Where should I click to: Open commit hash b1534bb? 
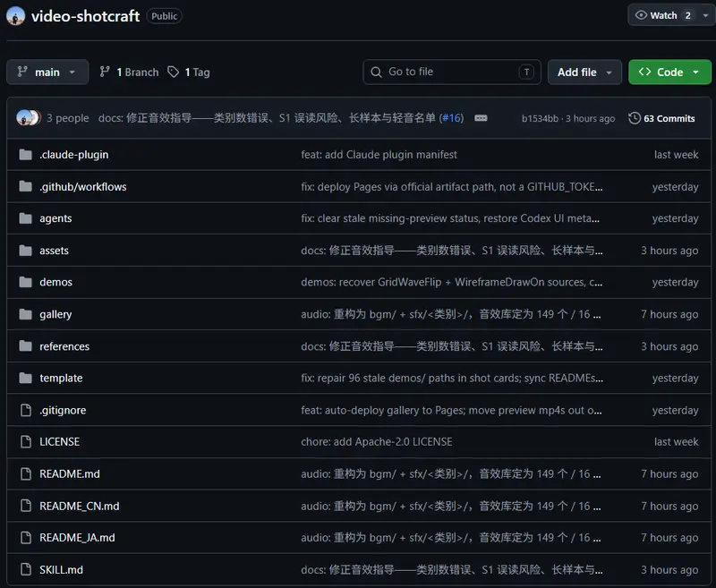point(540,119)
